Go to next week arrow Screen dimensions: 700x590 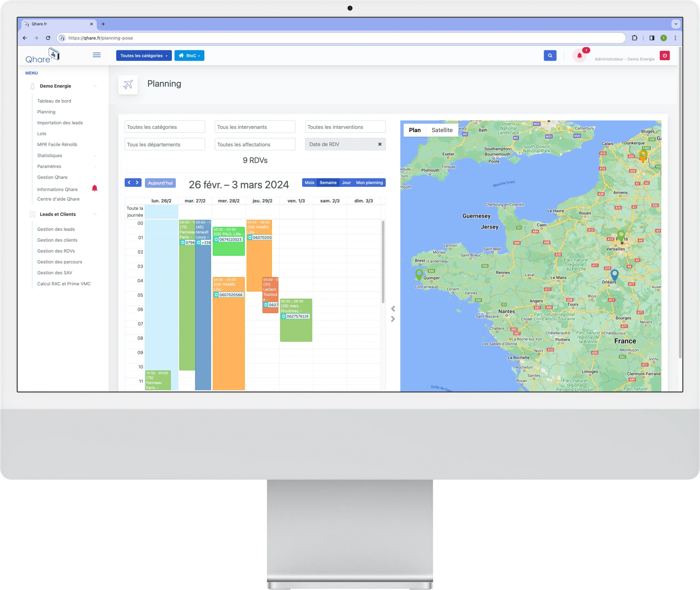pos(137,183)
